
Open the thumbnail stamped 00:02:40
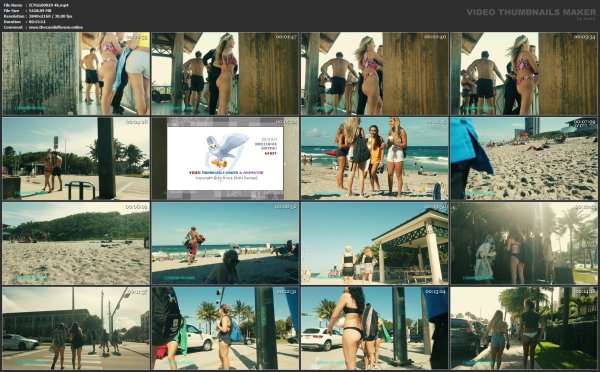click(375, 73)
